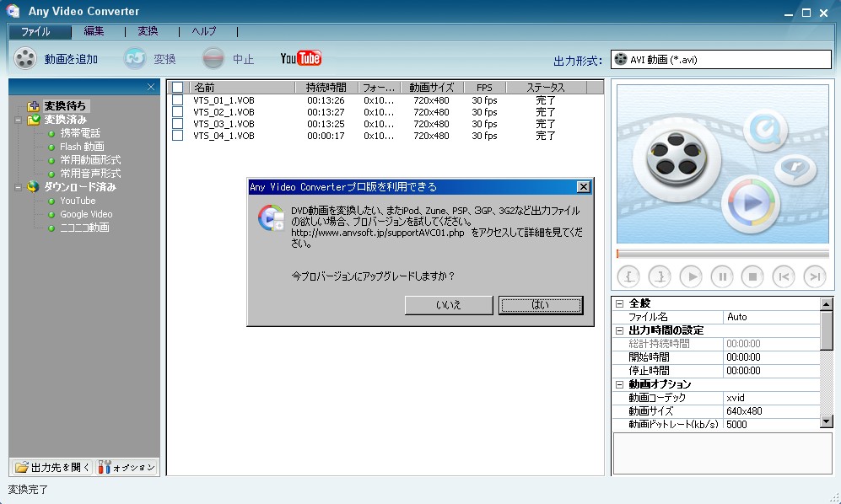The image size is (841, 504).
Task: Click the folder icon on 出力先を開く
Action: 21,468
